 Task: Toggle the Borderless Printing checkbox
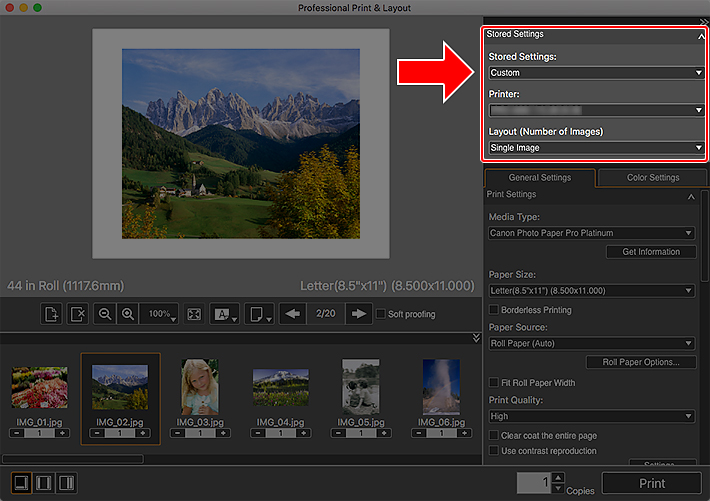click(494, 310)
